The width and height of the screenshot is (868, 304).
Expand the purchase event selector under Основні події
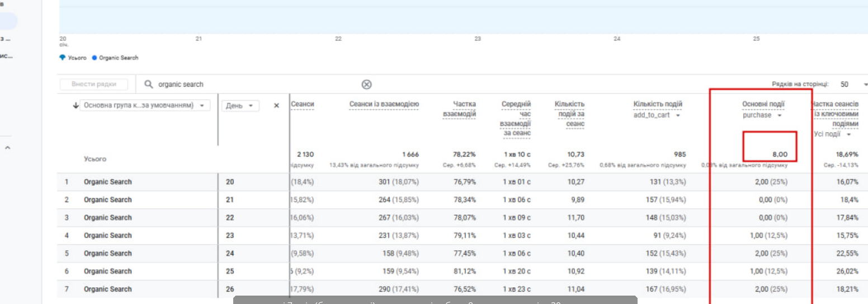(x=762, y=115)
